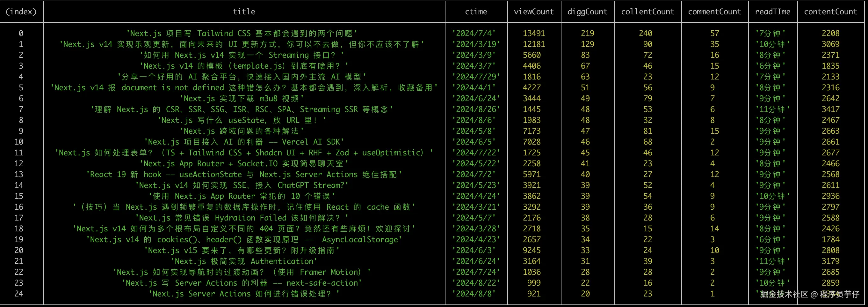Click ctime value '2024/8/22'

click(x=476, y=283)
